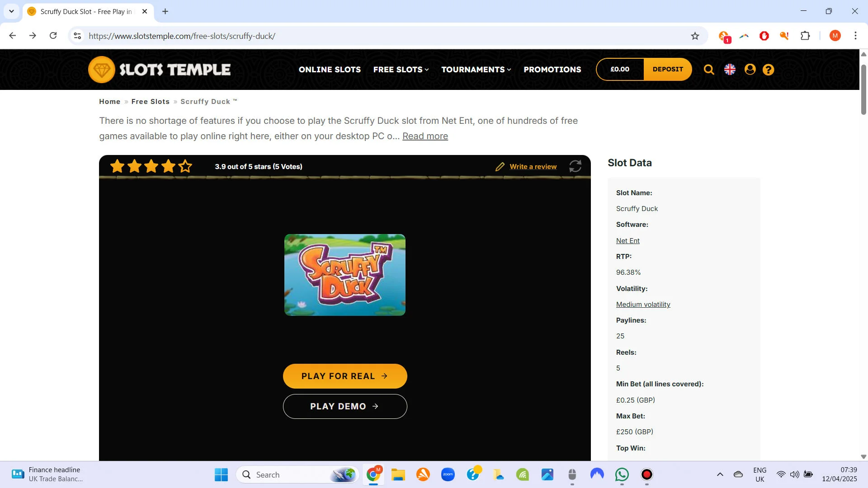Click the extension icon with badge 1
Screen dimensions: 868x488
coord(724,37)
